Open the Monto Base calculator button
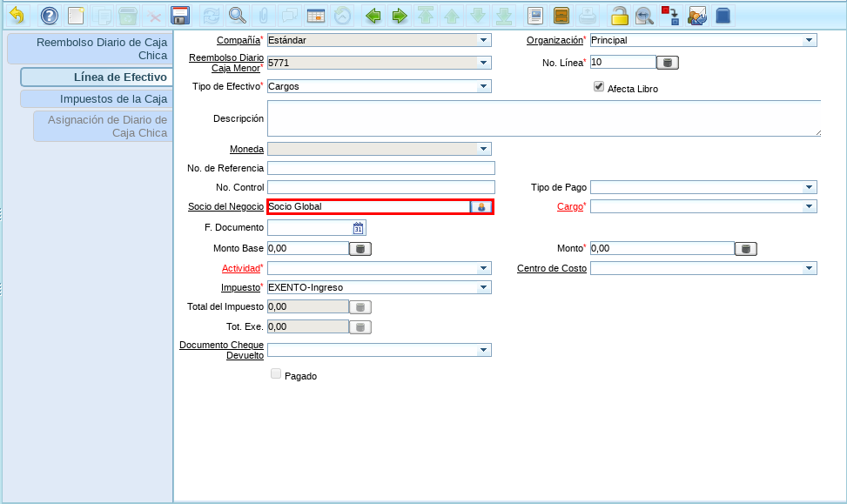This screenshot has width=847, height=504. pos(360,248)
